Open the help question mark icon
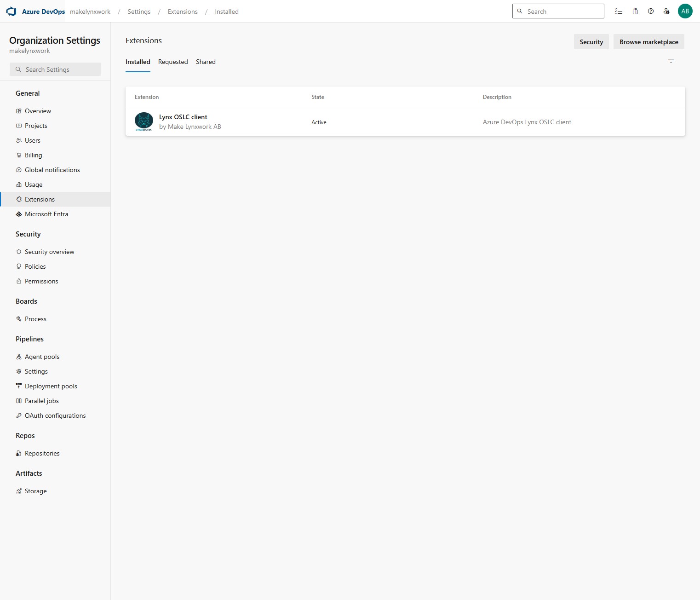Screen dimensions: 700x600 click(x=651, y=12)
